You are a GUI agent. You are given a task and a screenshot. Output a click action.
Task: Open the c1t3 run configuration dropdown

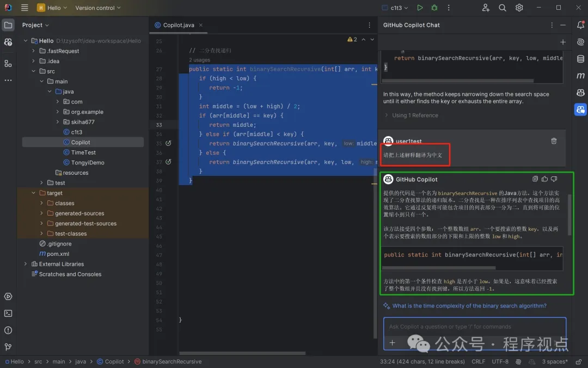tap(395, 8)
